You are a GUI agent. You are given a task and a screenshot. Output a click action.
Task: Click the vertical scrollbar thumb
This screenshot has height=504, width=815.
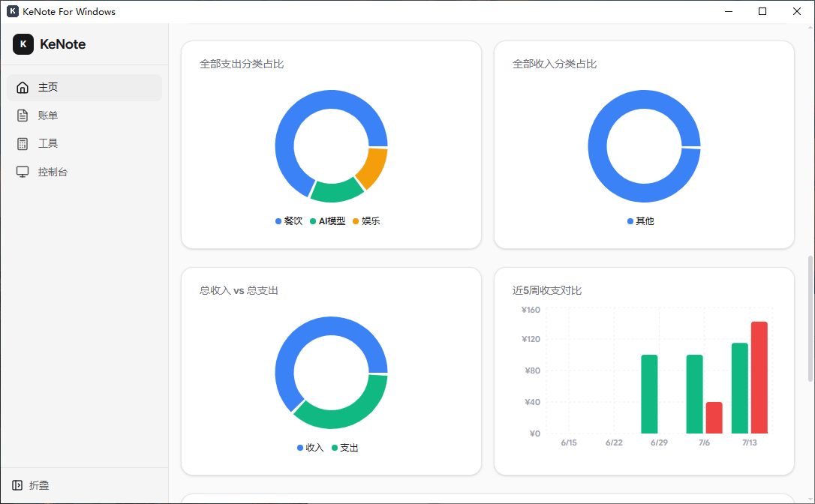810,319
